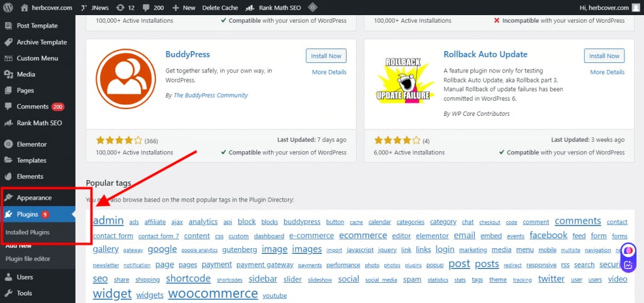Viewport: 644px width, 303px height.
Task: Click the diamond icon in admin bar
Action: 313,8
